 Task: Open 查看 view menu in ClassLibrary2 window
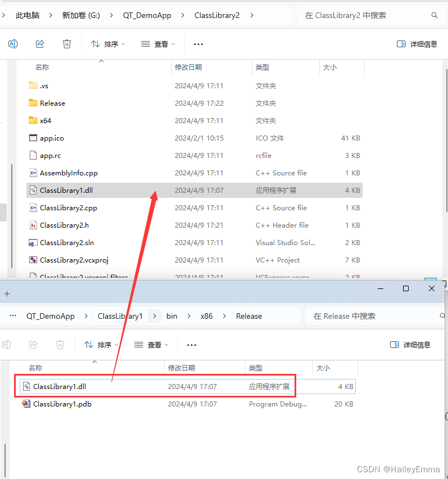click(158, 44)
